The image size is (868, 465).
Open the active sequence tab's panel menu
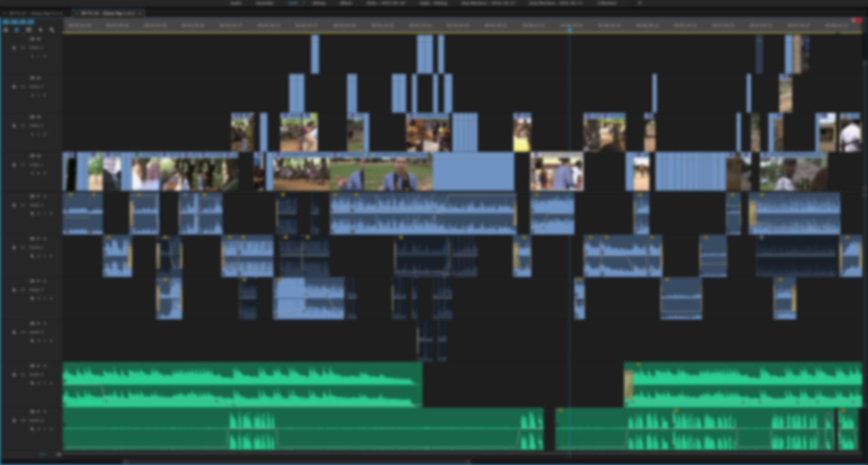[140, 13]
